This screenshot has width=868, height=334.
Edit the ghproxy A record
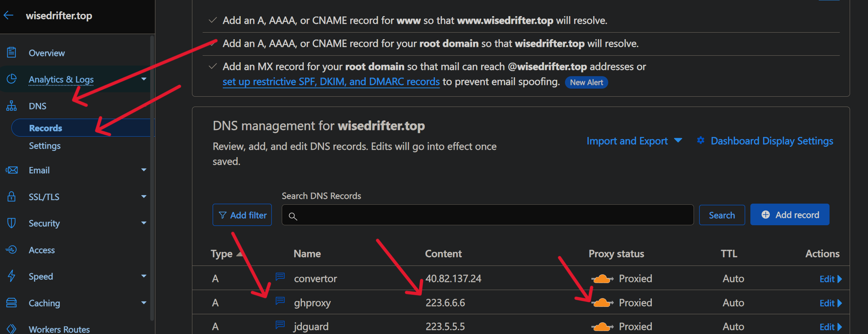pos(831,303)
